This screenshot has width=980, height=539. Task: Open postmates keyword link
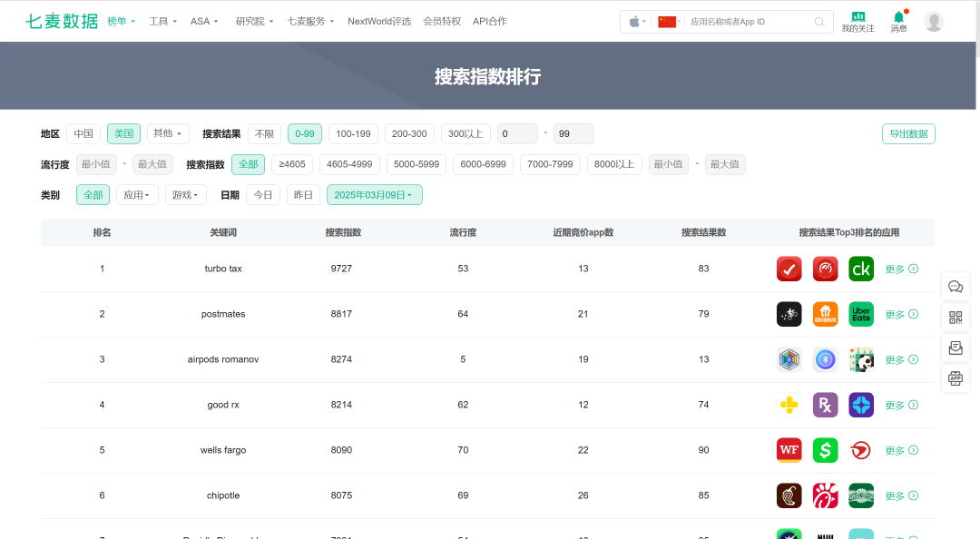coord(223,314)
